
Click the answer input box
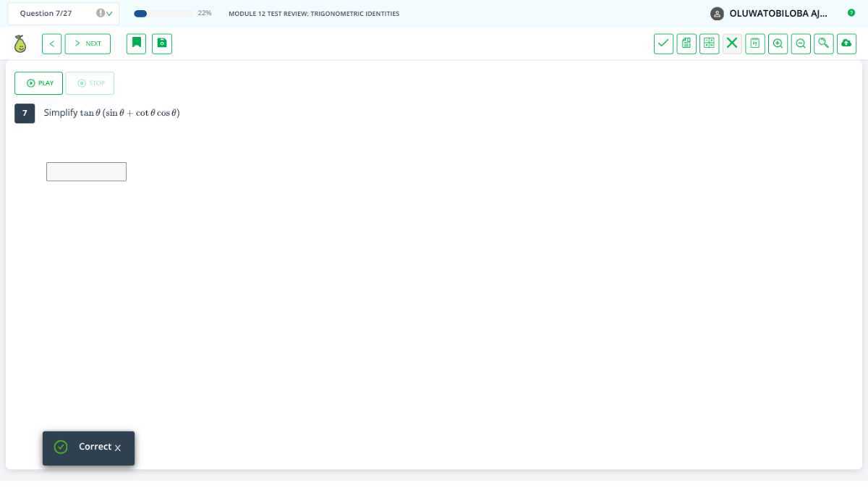86,172
